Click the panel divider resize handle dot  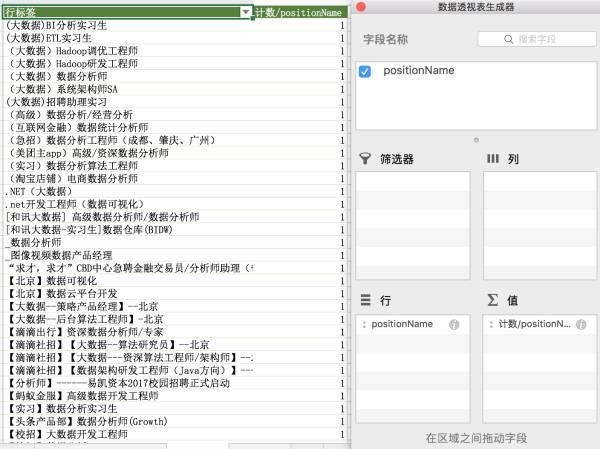click(x=476, y=140)
